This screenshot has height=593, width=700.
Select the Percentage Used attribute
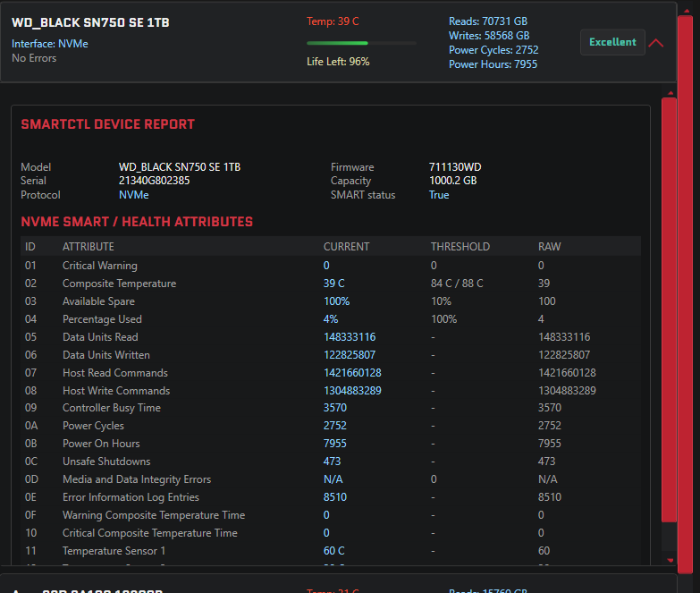point(102,319)
